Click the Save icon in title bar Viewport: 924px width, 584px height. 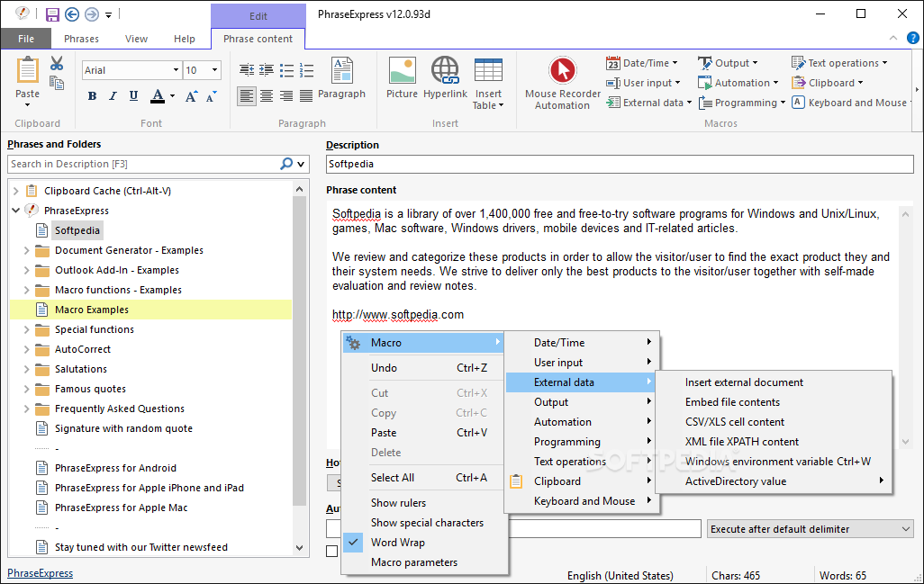coord(52,14)
